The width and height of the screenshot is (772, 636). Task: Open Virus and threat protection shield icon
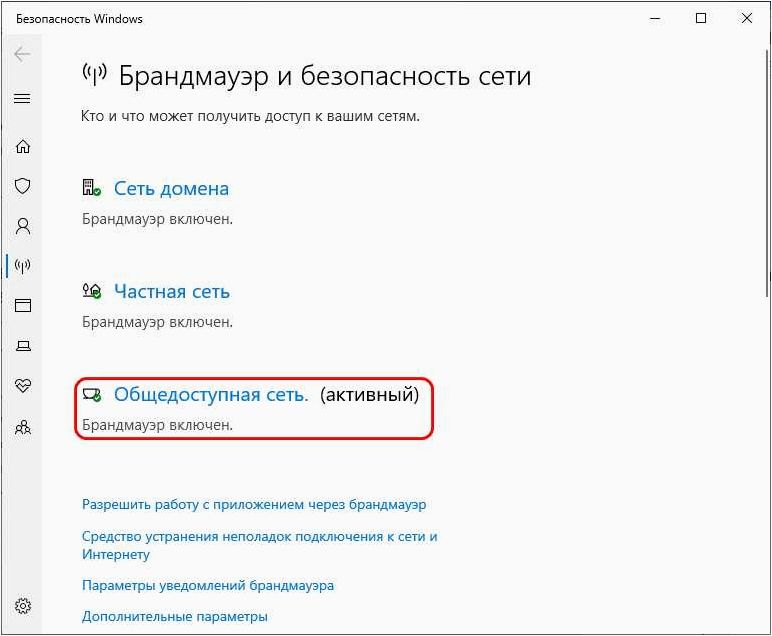(x=23, y=186)
